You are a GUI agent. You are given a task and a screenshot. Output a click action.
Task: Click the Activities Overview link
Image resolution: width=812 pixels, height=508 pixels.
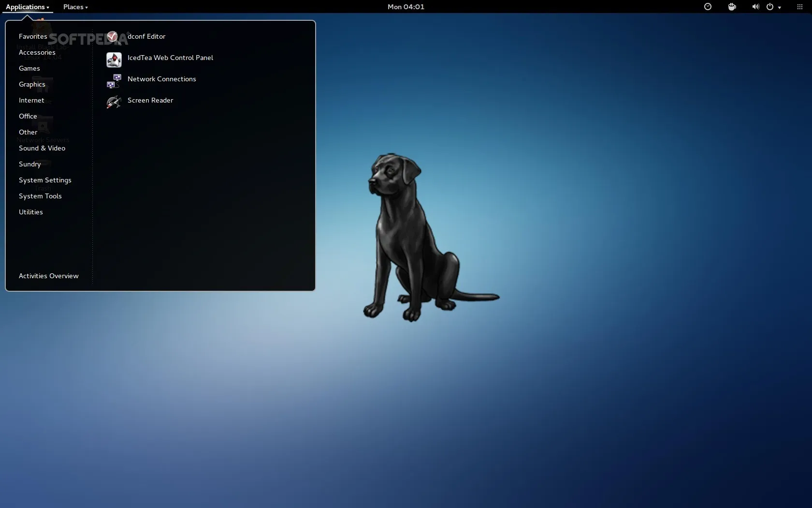click(x=48, y=276)
